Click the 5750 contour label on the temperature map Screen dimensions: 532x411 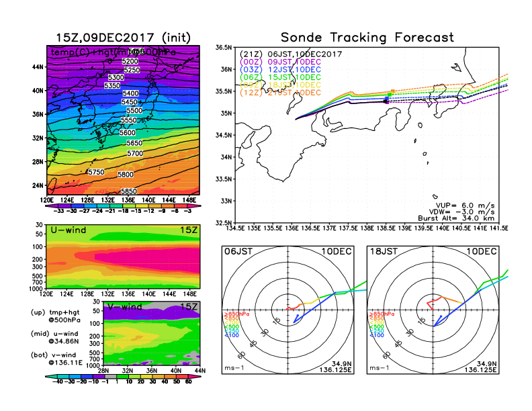97,172
